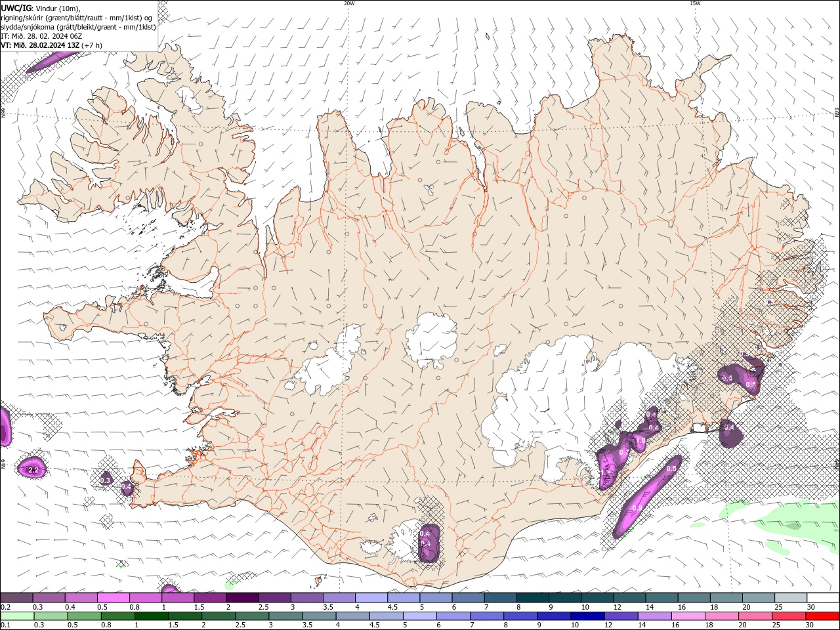The image size is (840, 630).
Task: Click the '(+7 h)' forecast offset text
Action: tap(93, 45)
